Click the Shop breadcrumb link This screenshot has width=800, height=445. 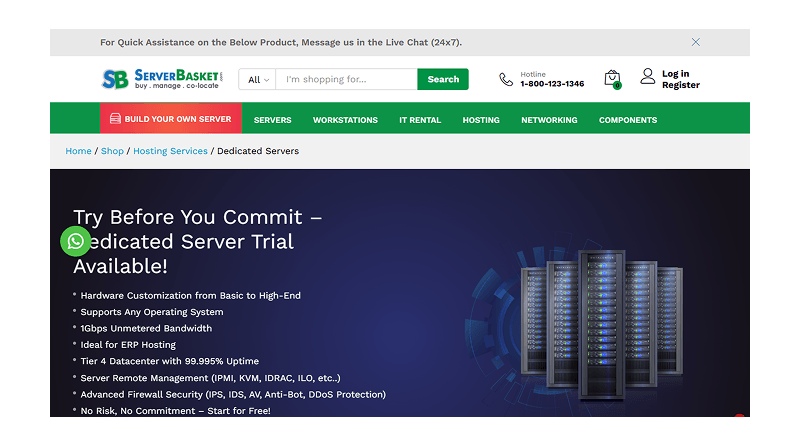pos(112,151)
